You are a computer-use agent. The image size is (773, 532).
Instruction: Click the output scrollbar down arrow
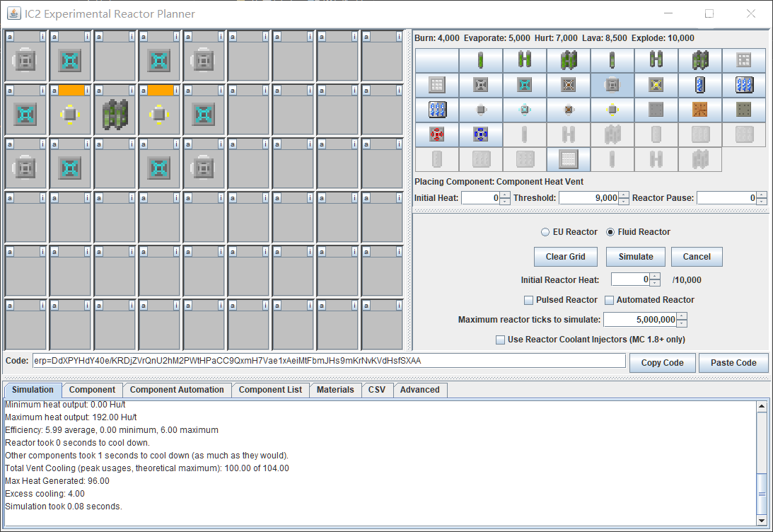[x=762, y=520]
